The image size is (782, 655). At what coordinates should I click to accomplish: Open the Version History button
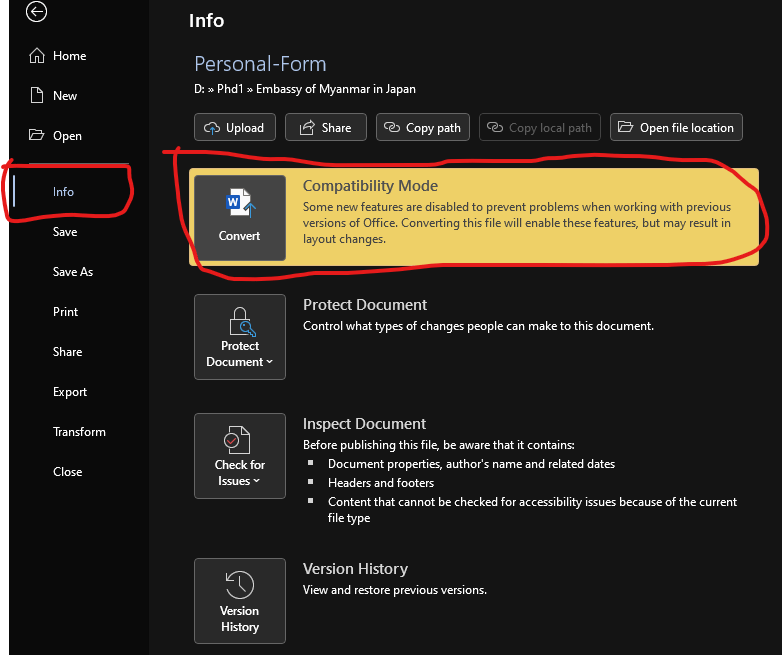click(240, 601)
